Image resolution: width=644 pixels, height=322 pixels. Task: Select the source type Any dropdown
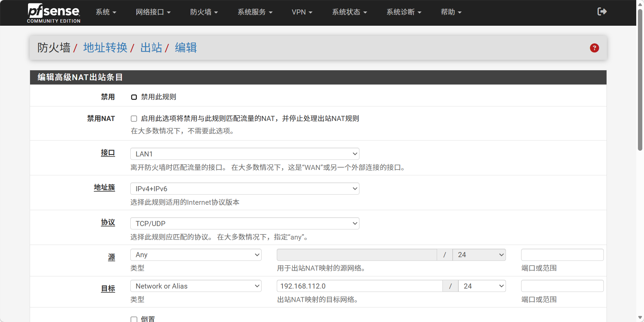point(196,255)
